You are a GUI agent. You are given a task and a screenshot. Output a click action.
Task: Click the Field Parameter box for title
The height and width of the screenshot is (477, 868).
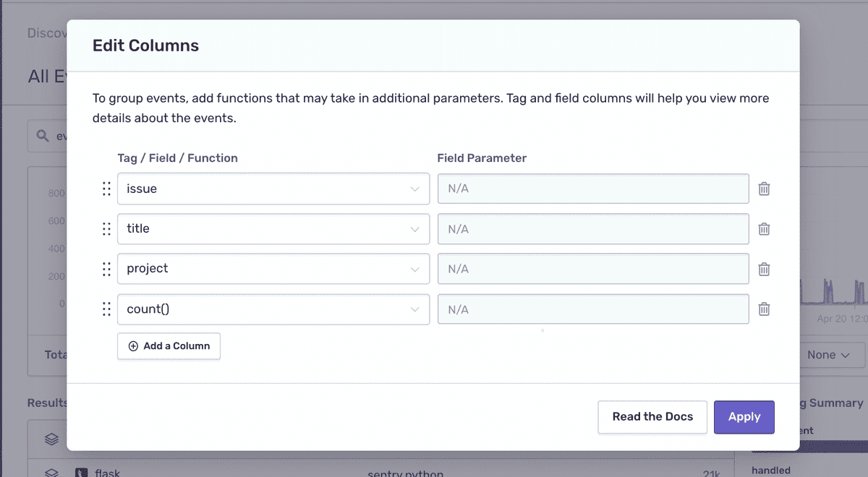click(593, 228)
